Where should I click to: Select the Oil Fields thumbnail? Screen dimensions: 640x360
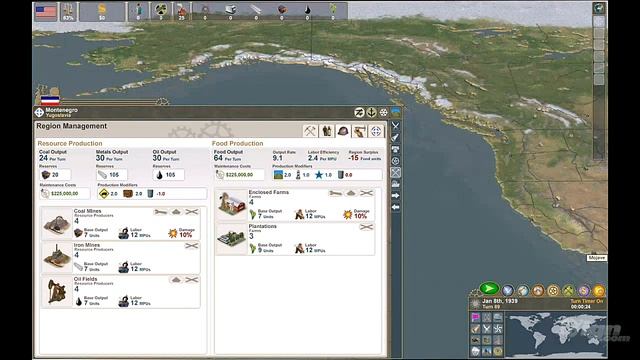coord(57,291)
